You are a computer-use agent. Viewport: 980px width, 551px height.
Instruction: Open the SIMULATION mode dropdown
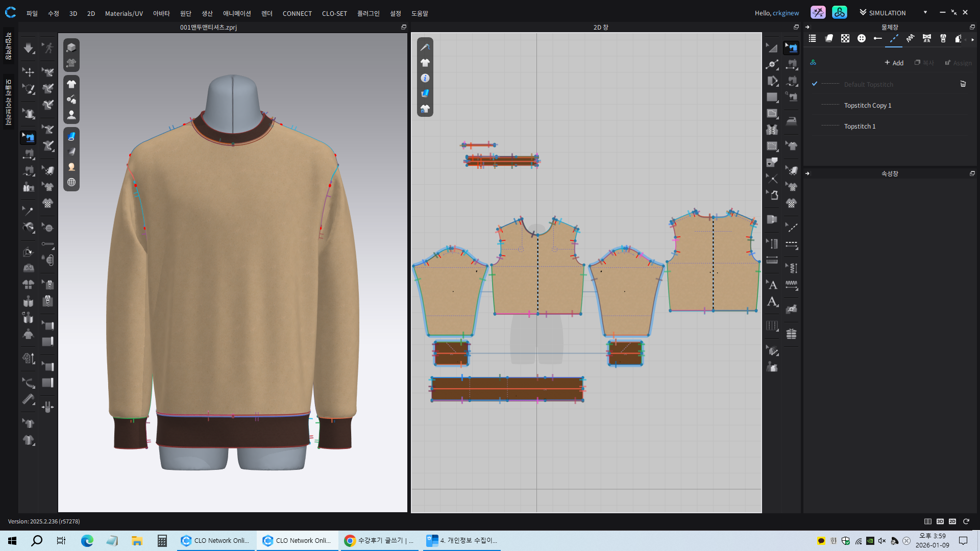(x=924, y=13)
